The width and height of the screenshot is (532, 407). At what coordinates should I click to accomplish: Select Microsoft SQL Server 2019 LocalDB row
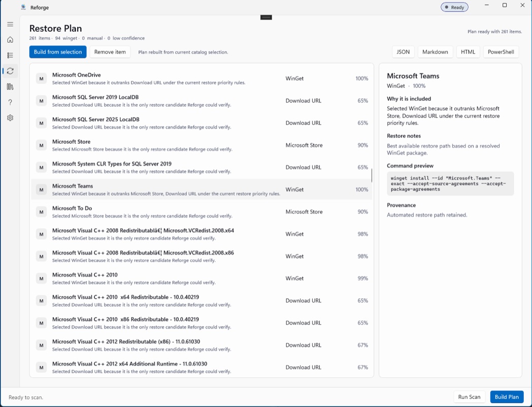202,101
